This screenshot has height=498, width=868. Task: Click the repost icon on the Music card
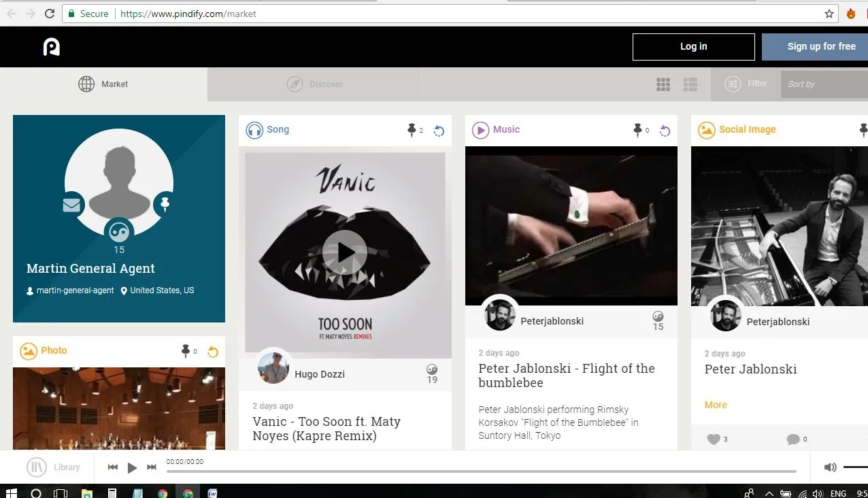click(x=665, y=131)
